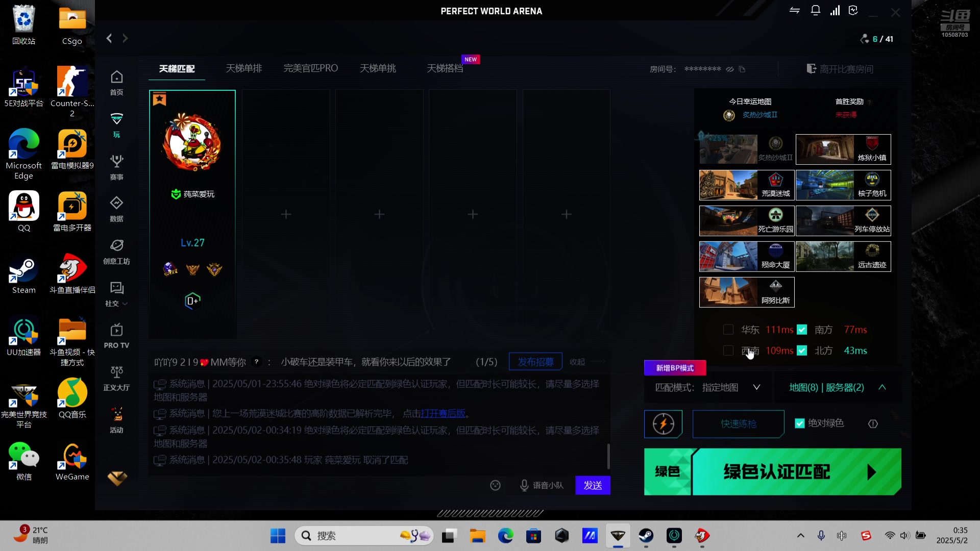The width and height of the screenshot is (980, 551).
Task: Open the 打开赛后版 link in system message
Action: click(443, 413)
